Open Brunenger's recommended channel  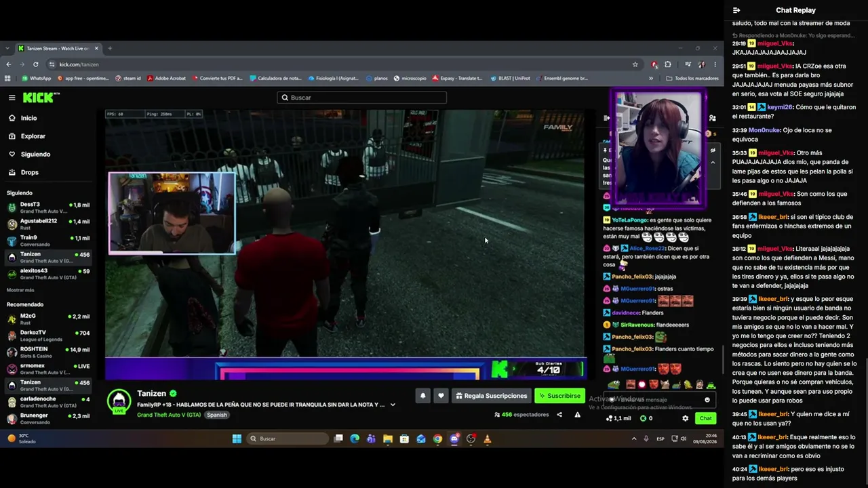pos(47,418)
